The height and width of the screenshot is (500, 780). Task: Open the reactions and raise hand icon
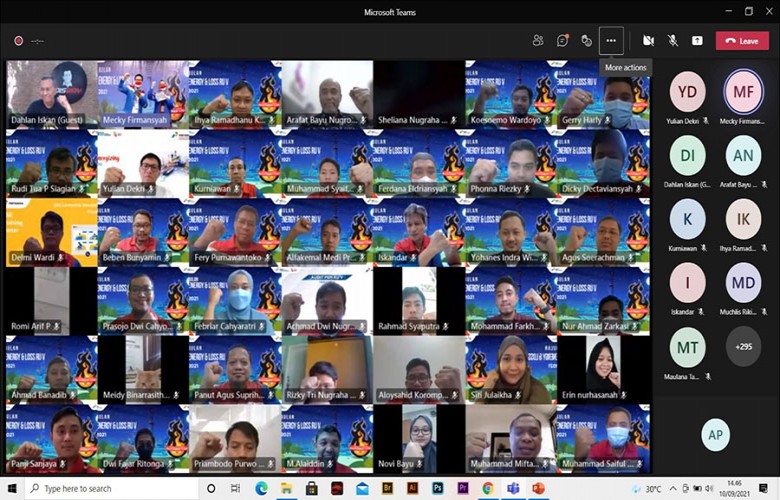coord(587,41)
